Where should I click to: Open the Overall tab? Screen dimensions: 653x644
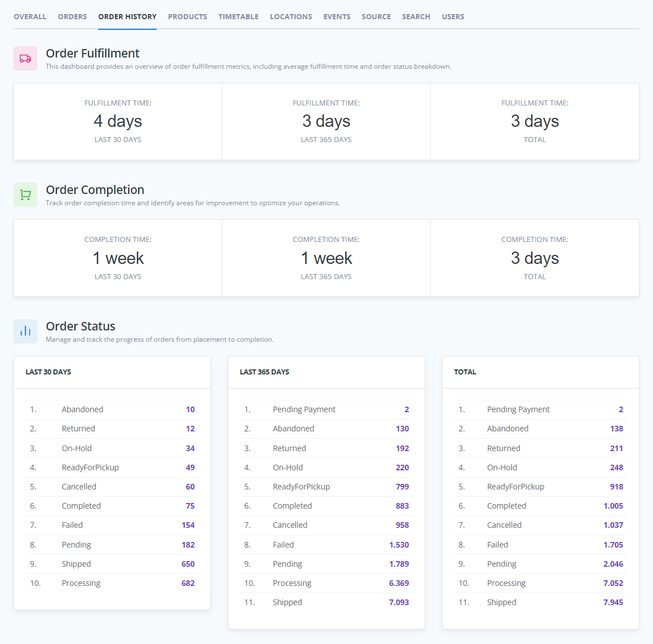point(30,17)
